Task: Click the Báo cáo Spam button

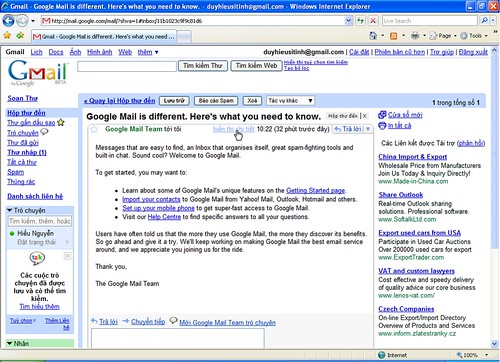Action: pos(216,101)
